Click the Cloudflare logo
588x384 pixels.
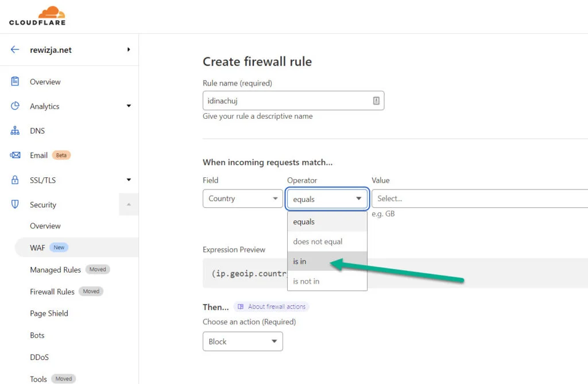[x=37, y=15]
